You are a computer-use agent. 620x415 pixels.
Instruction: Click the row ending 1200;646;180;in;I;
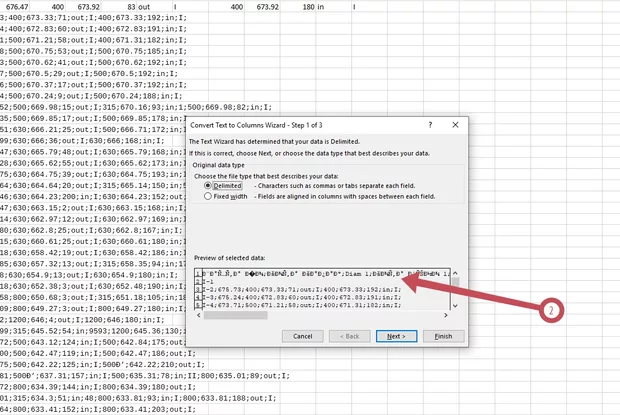point(82,320)
